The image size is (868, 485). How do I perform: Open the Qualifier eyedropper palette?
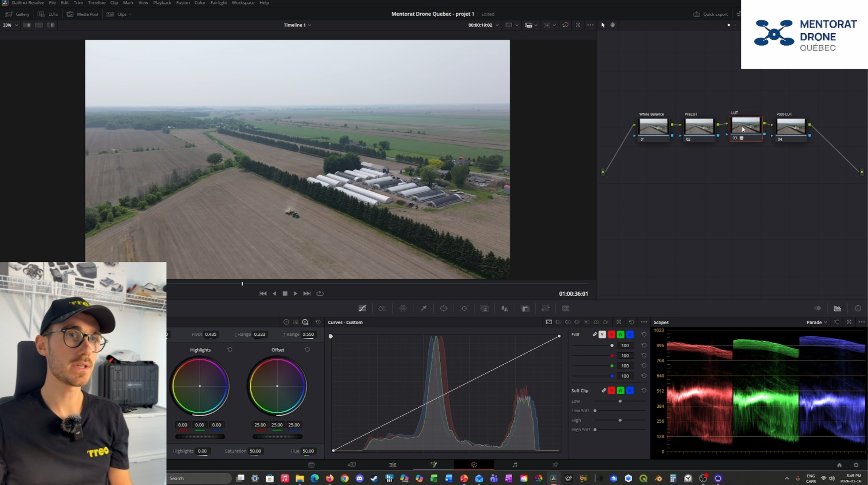(424, 308)
